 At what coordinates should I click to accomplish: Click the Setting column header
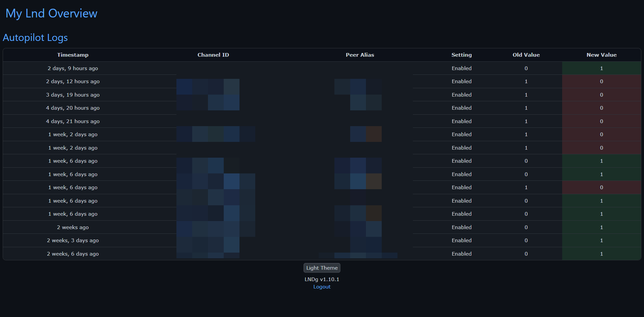[461, 55]
